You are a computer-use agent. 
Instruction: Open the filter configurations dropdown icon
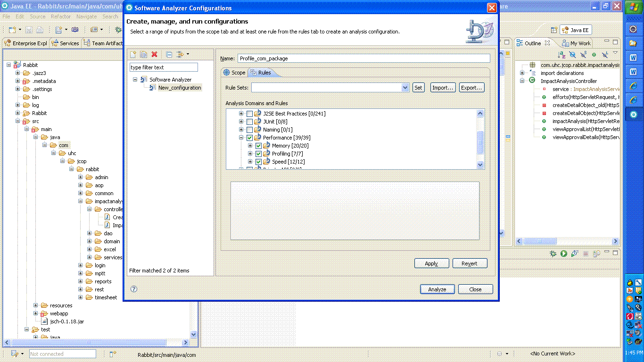182,55
